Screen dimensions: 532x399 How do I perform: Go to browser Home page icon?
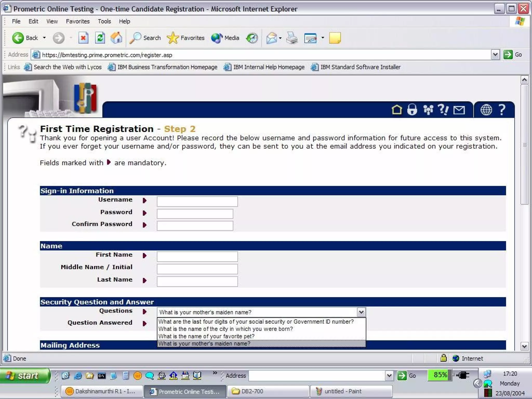pyautogui.click(x=116, y=38)
